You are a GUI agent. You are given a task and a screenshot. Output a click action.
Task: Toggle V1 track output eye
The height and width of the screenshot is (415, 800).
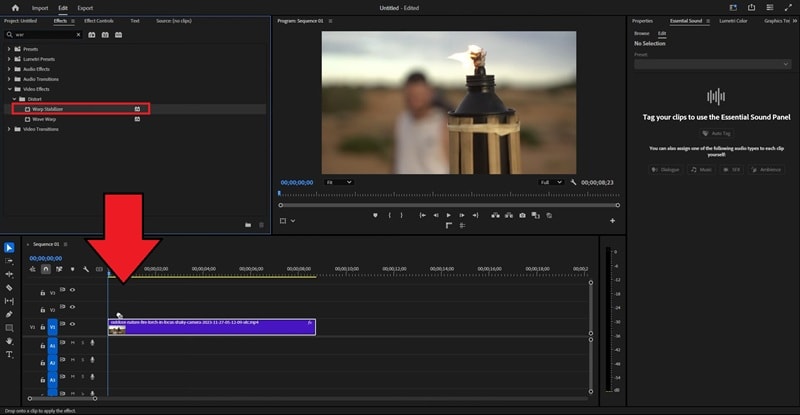tap(72, 324)
